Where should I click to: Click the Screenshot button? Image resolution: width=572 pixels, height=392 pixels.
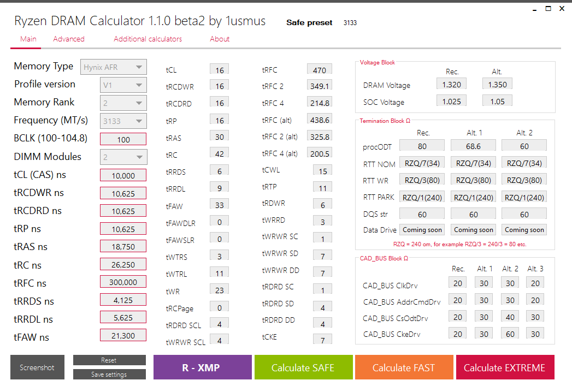tap(37, 367)
